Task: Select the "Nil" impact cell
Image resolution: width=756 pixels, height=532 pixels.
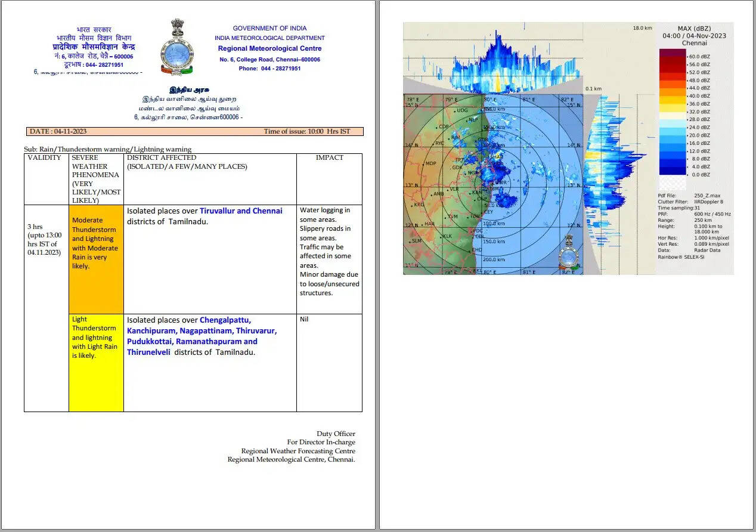Action: [304, 320]
